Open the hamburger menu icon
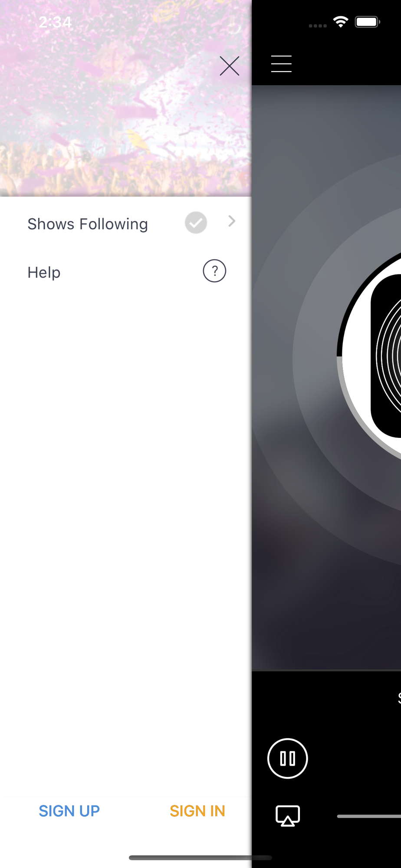Image resolution: width=401 pixels, height=868 pixels. pos(281,64)
